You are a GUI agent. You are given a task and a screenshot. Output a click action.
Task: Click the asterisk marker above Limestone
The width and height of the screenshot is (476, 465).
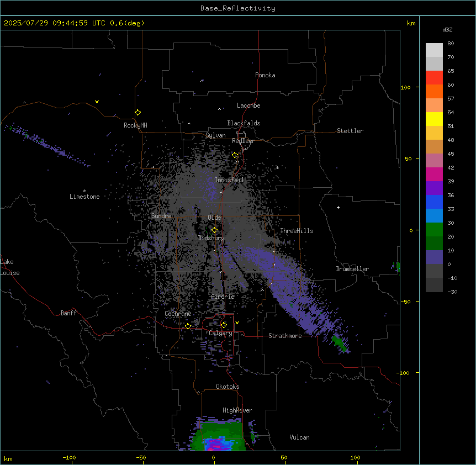pos(84,191)
